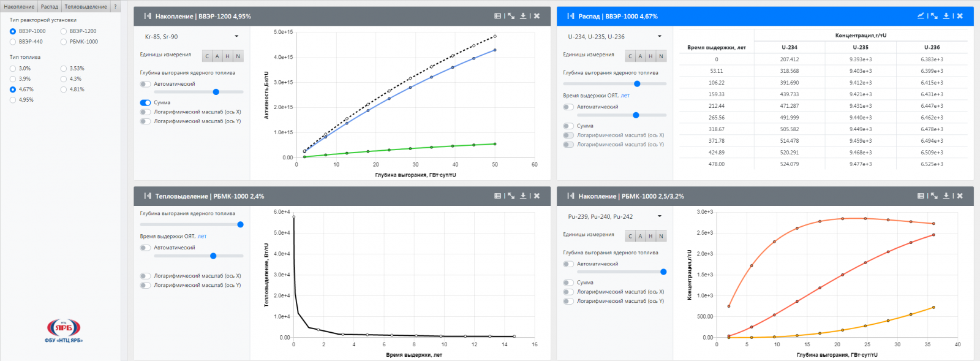Screen dimensions: 980x361
Task: Expand the Накопление ВВЭР-1200 panel to fullscreen
Action: (x=511, y=16)
